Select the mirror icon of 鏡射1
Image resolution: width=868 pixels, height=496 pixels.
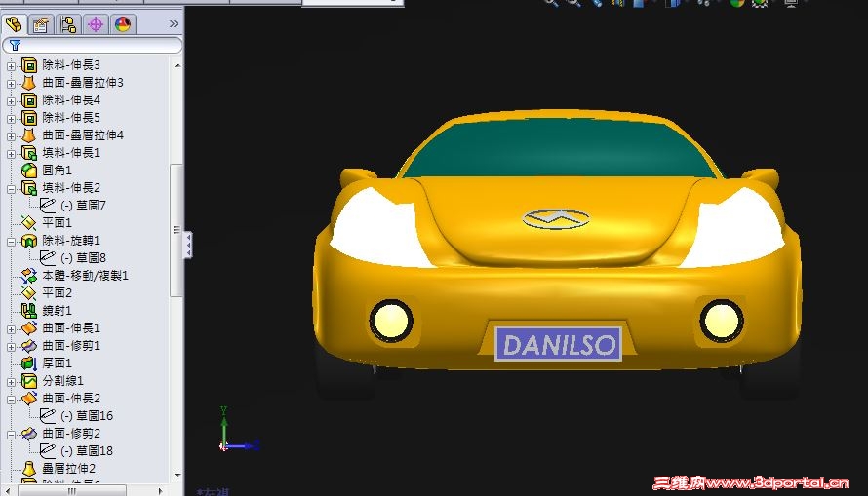[x=29, y=311]
